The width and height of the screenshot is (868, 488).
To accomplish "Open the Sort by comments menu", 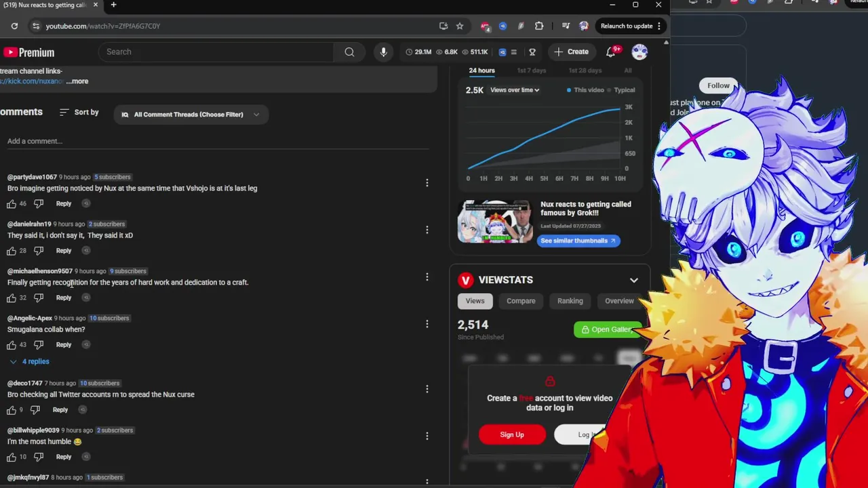I will 79,112.
